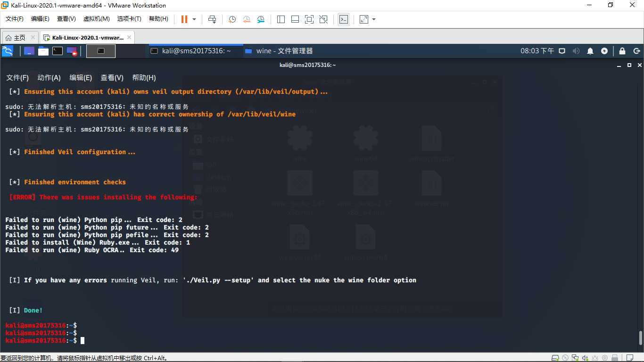Open the volume control panel icon

(x=576, y=51)
